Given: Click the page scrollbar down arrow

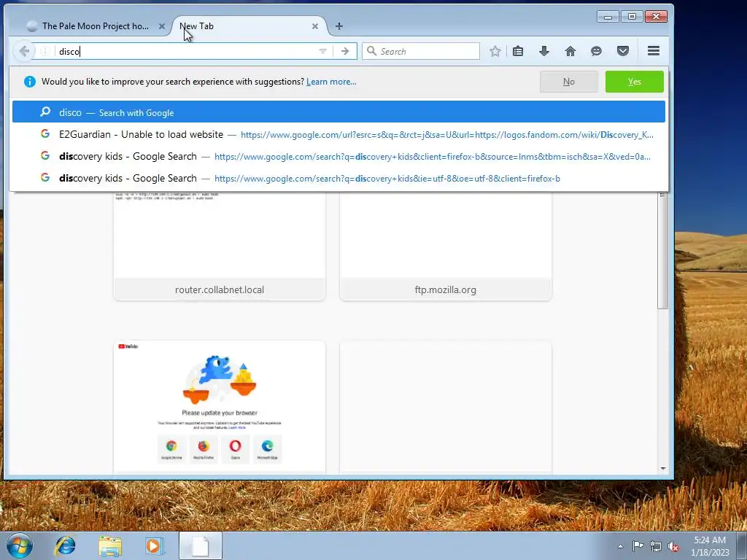Looking at the screenshot, I should 662,469.
